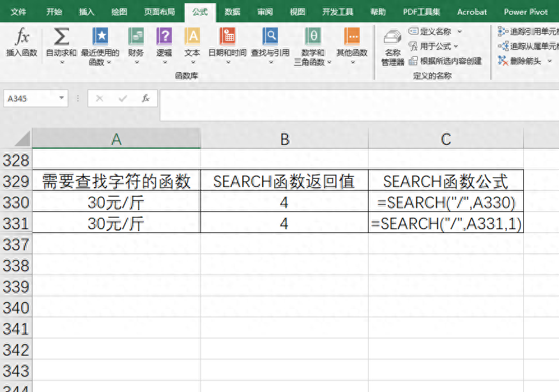Switch to the Acrobat tab
The width and height of the screenshot is (559, 392).
point(472,11)
